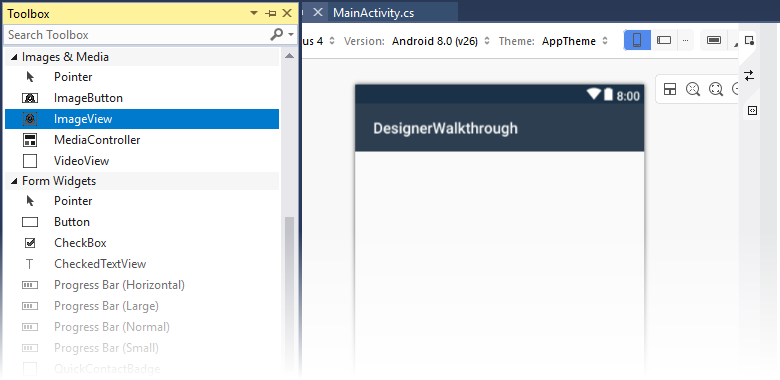Open the Toolbox window options dropdown
The width and height of the screenshot is (780, 380).
point(254,13)
